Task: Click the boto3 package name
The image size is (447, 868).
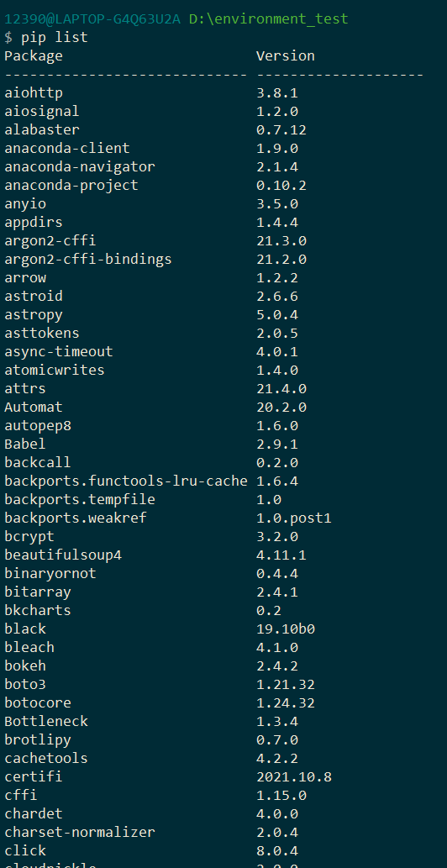Action: [25, 684]
